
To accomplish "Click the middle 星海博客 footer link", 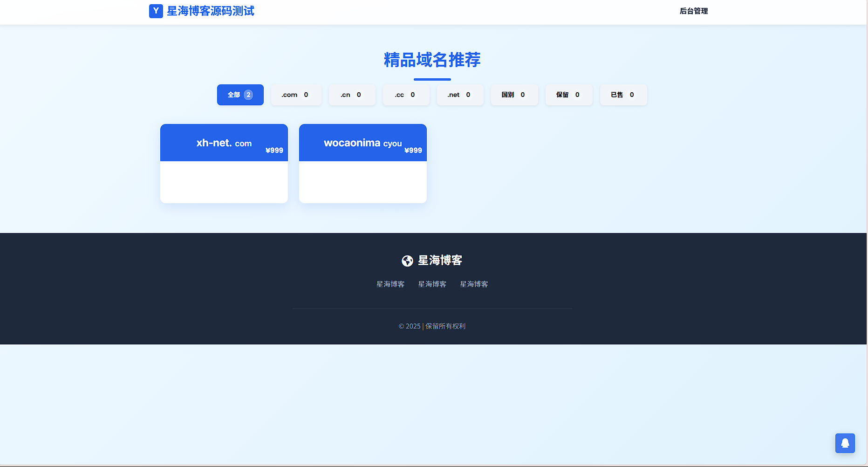I will [432, 284].
